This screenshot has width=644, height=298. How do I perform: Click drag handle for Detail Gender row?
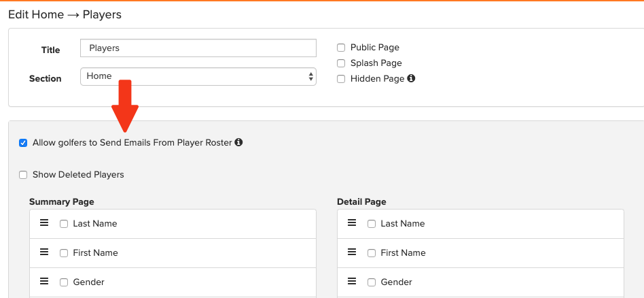[352, 281]
